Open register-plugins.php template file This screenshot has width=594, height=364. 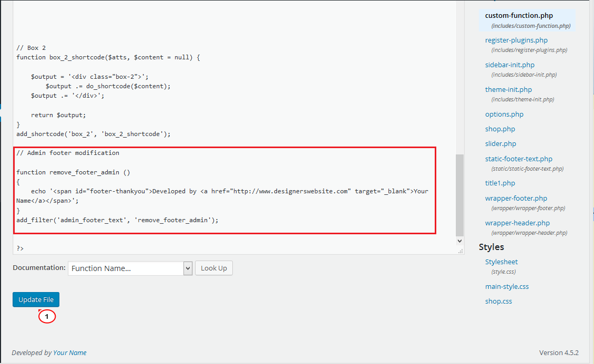click(x=516, y=40)
